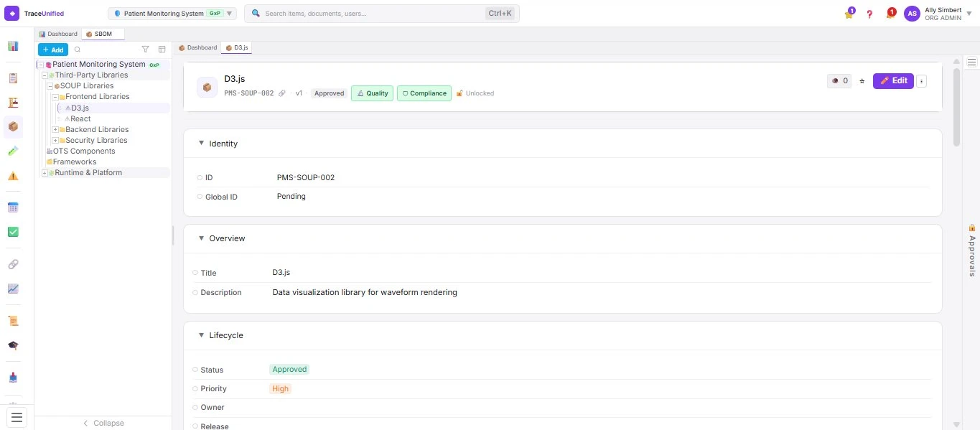Collapse the Patient Monitoring System tree node

40,65
